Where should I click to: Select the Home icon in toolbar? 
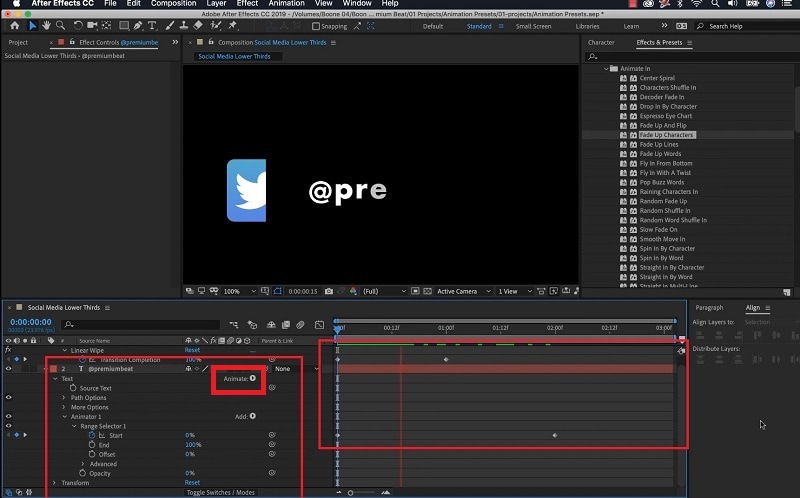[x=15, y=26]
